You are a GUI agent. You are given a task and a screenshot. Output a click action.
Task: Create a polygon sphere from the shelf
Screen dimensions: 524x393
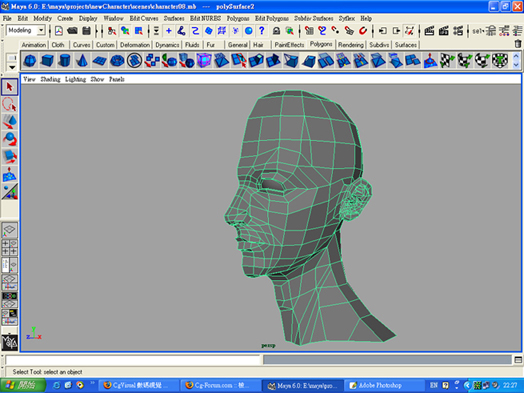(30, 61)
